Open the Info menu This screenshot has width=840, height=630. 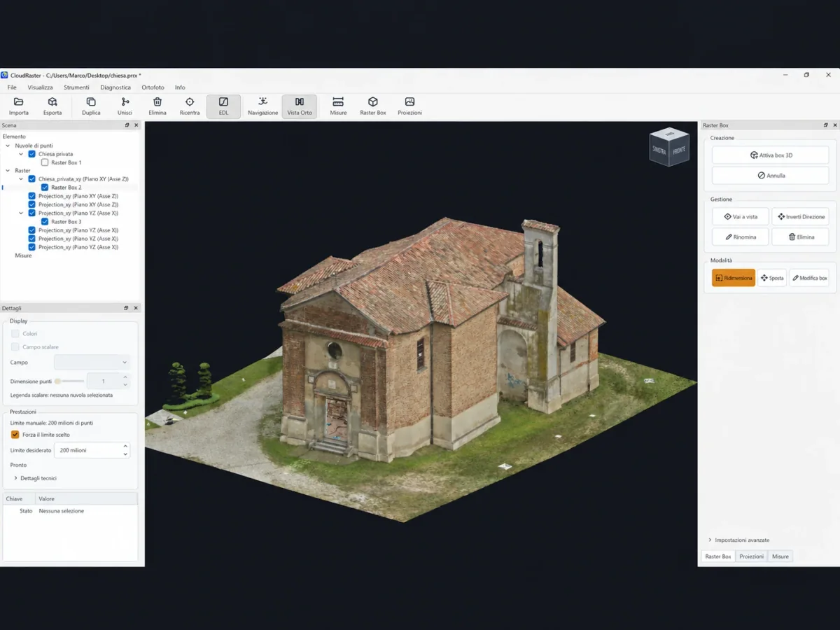tap(180, 87)
